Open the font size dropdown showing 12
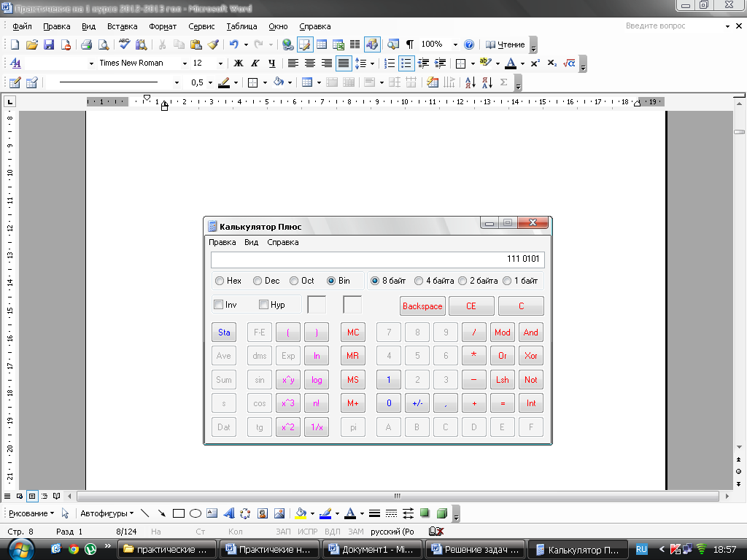Screen dimensions: 747x560 (x=220, y=63)
